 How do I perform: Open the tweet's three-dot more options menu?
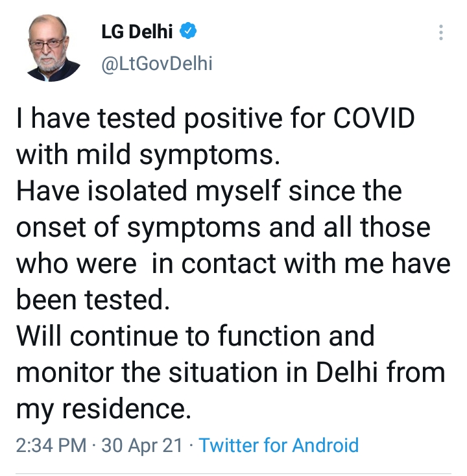point(441,34)
